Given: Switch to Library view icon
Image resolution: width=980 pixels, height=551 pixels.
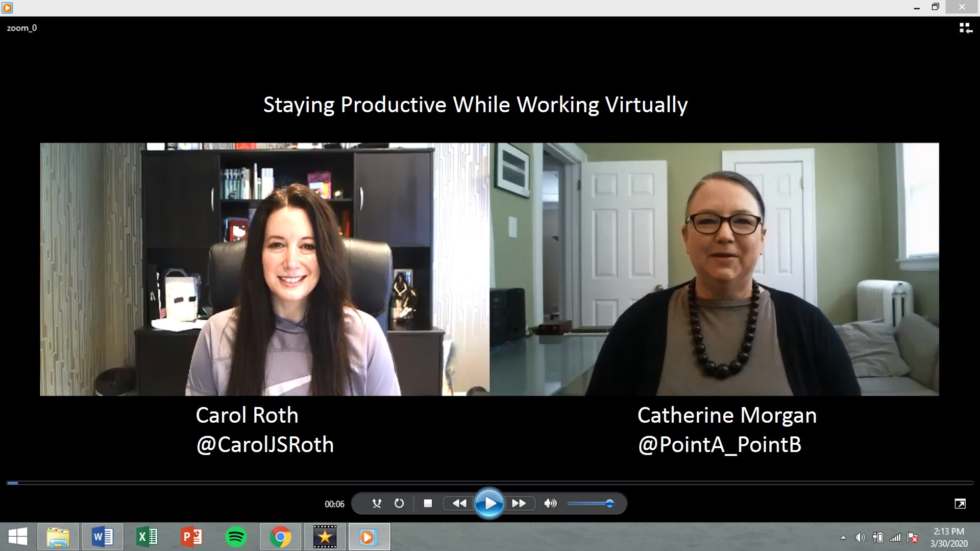Looking at the screenshot, I should coord(965,28).
